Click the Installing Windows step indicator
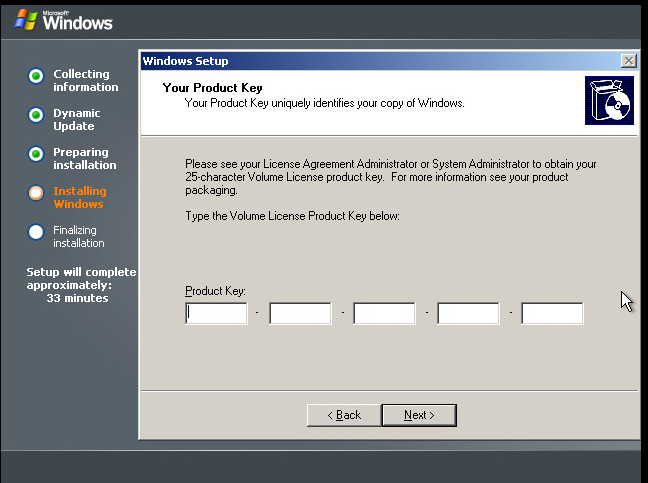648x483 pixels. (36, 192)
